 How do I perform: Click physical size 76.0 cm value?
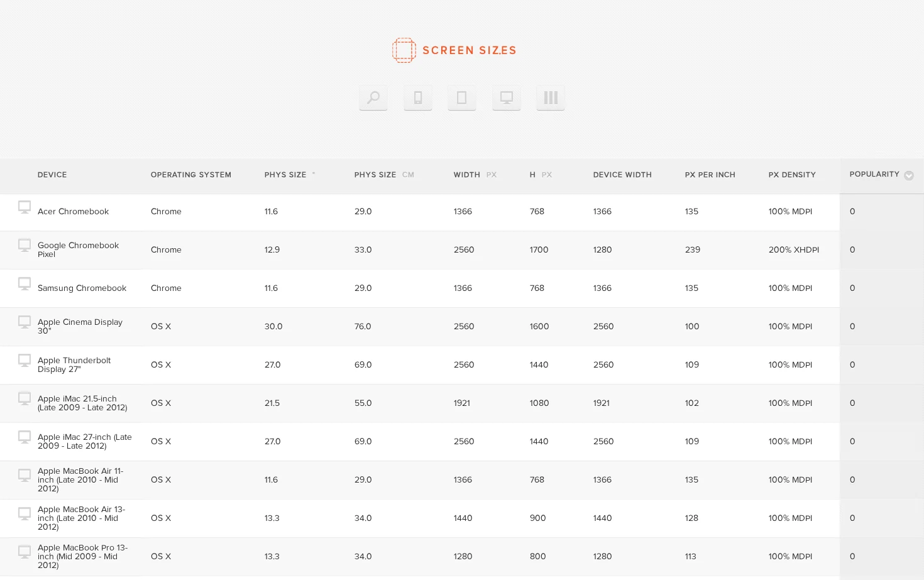point(363,326)
